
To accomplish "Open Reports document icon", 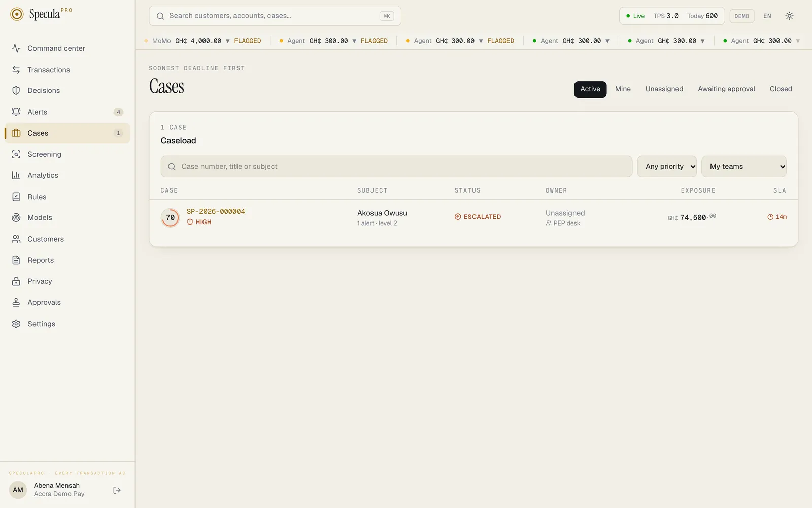I will coord(16,260).
